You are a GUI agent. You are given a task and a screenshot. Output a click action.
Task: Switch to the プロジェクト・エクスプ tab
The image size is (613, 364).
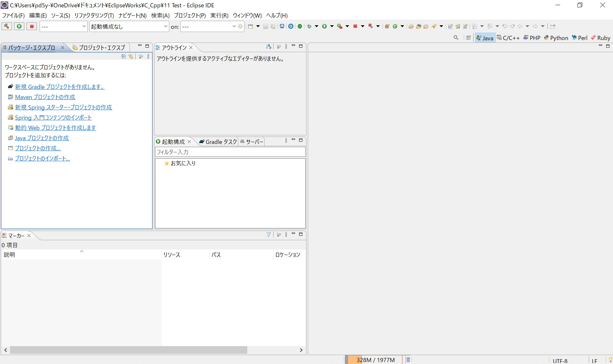point(99,47)
